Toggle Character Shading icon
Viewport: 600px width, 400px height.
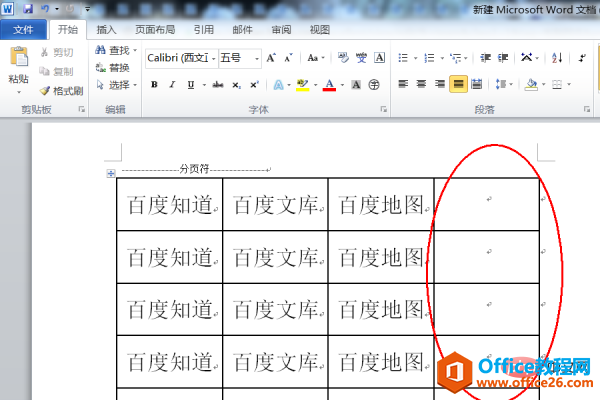click(356, 85)
